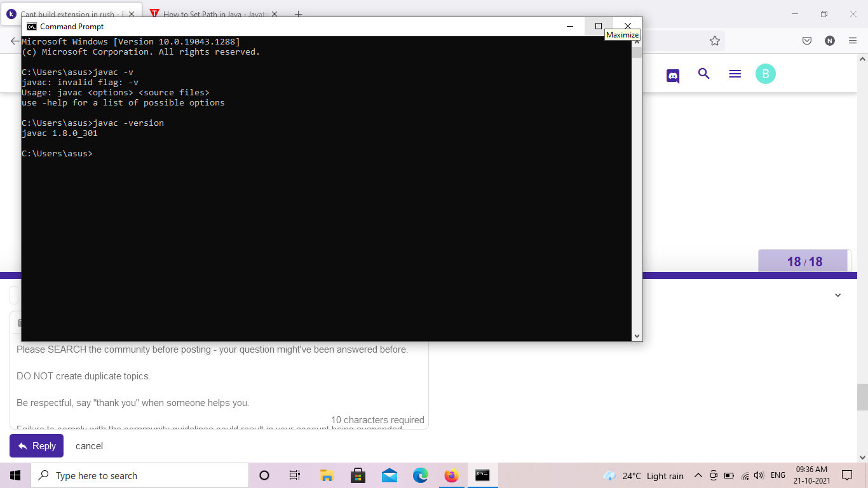Open the Discord icon in forum header
Screen dimensions: 868x488
[x=673, y=76]
